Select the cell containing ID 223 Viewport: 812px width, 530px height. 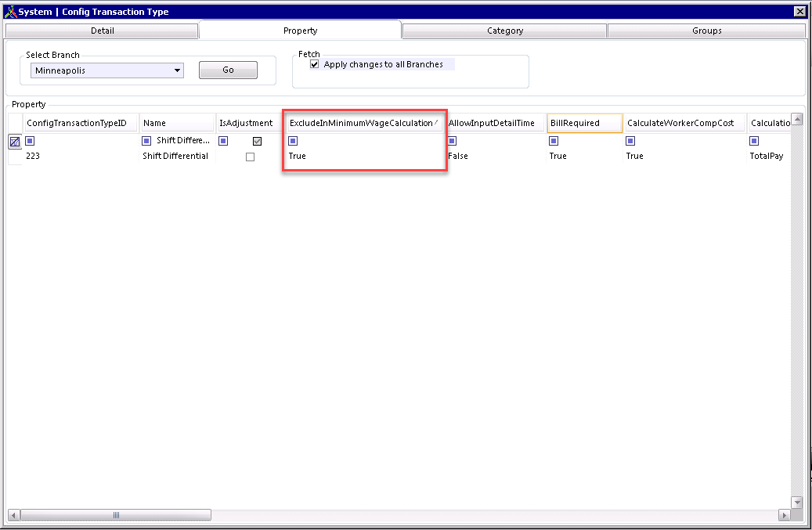coord(81,156)
